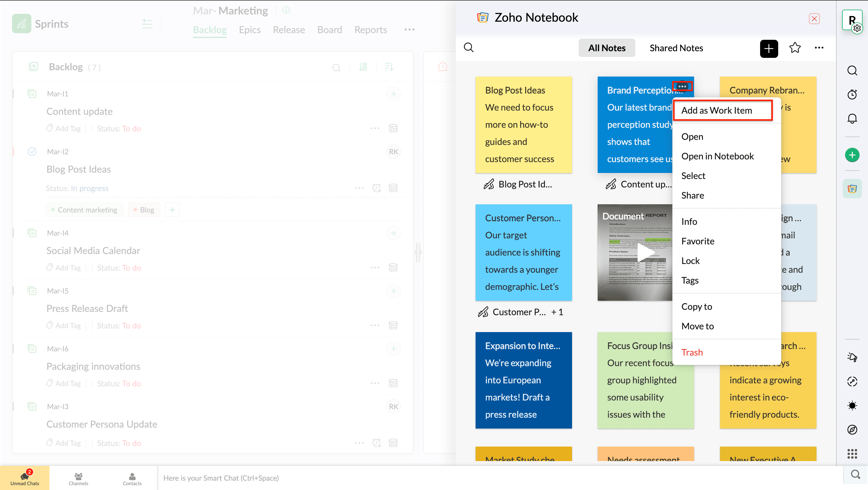Click the star favorites icon in the notebook header
The width and height of the screenshot is (868, 490).
click(794, 48)
